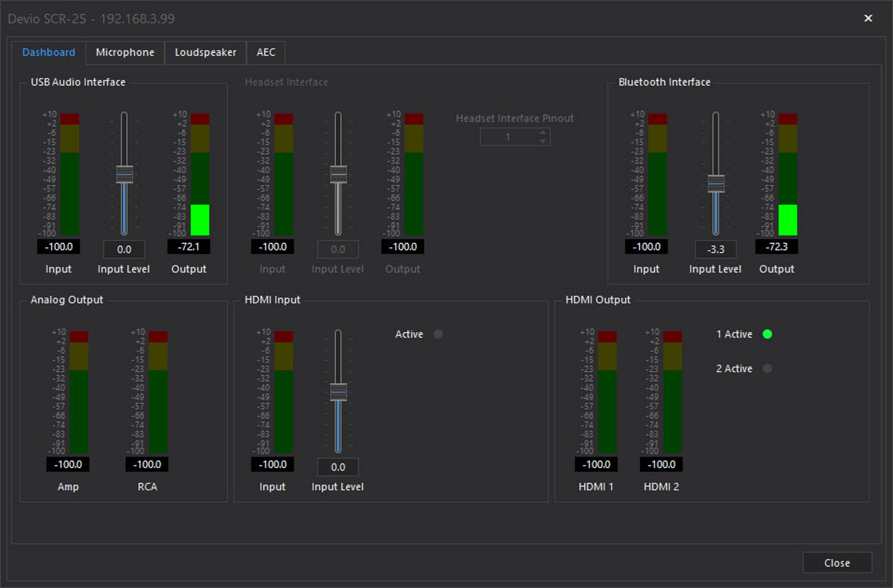Click the USB Input Level value field

(124, 249)
